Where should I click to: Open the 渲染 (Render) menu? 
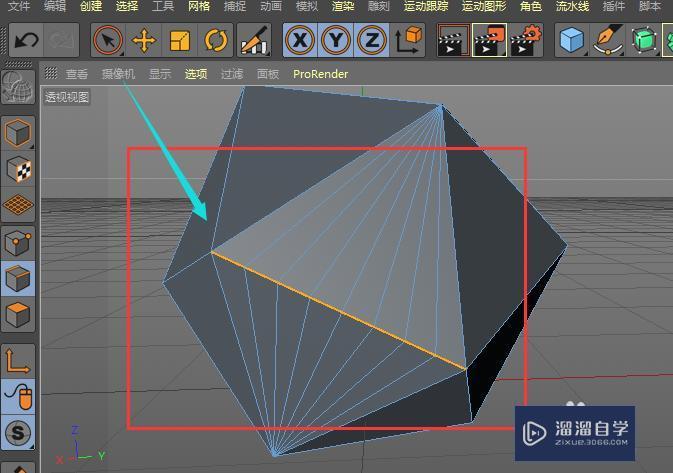[x=343, y=6]
